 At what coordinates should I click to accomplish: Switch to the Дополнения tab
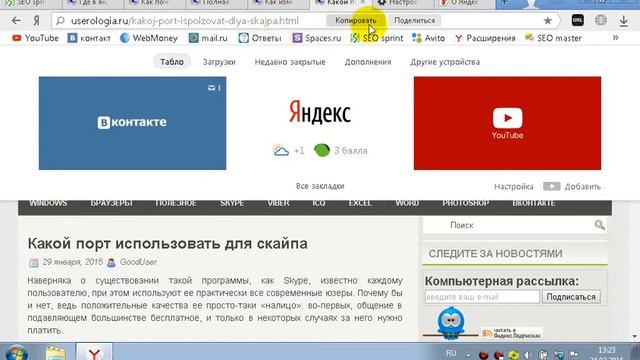pyautogui.click(x=368, y=62)
